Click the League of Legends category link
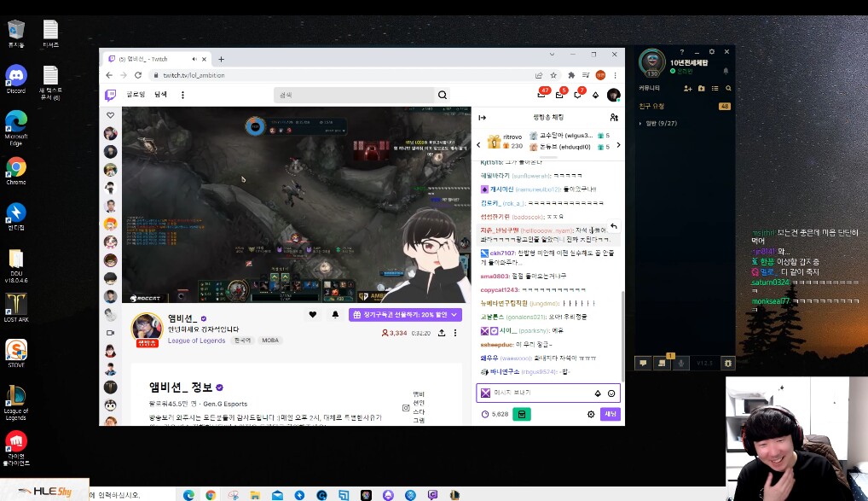The height and width of the screenshot is (501, 868). [x=196, y=341]
